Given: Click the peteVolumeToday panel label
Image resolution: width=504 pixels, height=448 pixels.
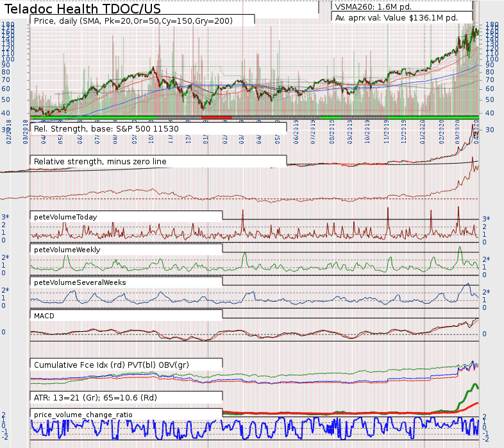Looking at the screenshot, I should tap(65, 217).
